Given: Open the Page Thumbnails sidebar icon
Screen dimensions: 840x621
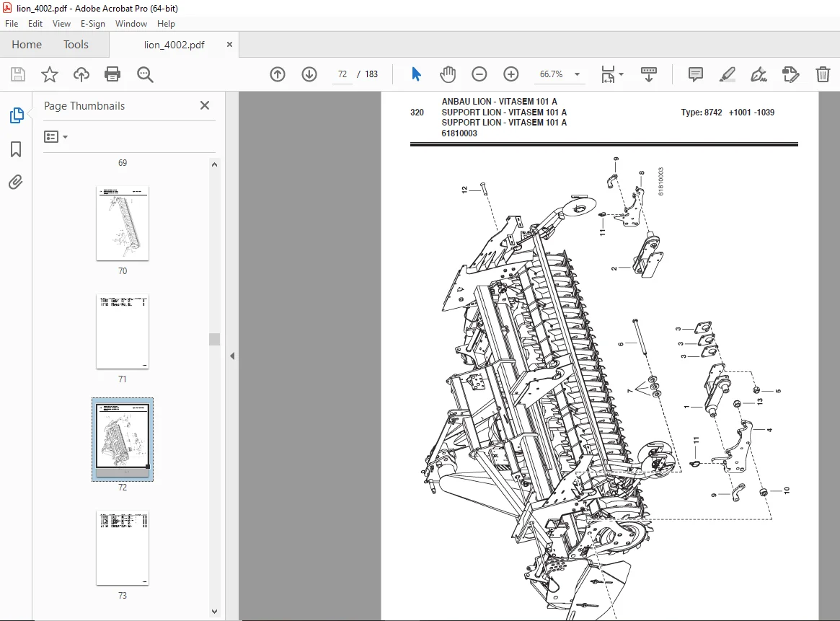Looking at the screenshot, I should click(16, 115).
